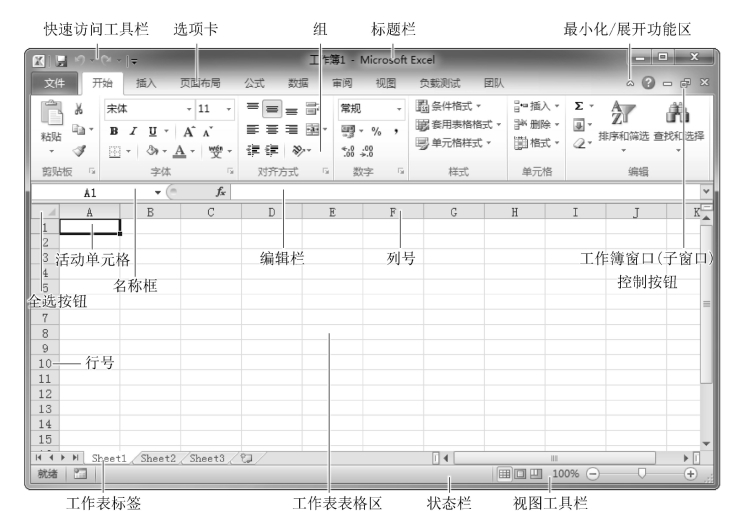Open 条件格式 conditional formatting dropdown
The height and width of the screenshot is (527, 752).
tap(448, 106)
